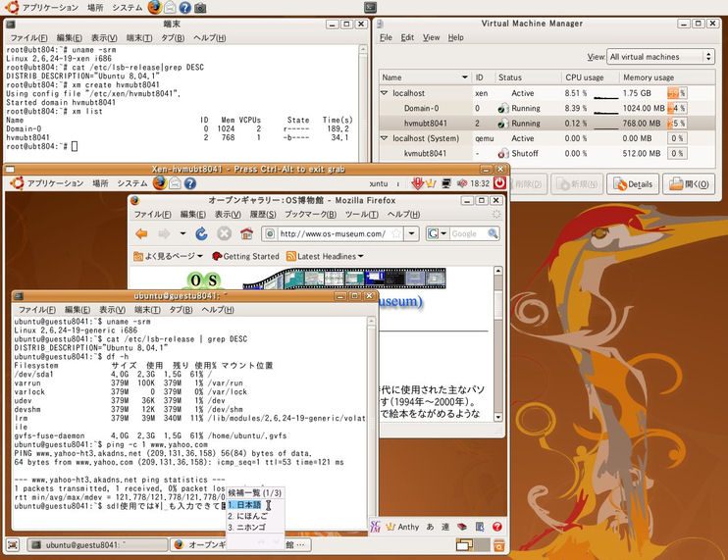
Task: Toggle the 連 conversion mode in the IME toolbar
Action: pyautogui.click(x=445, y=527)
